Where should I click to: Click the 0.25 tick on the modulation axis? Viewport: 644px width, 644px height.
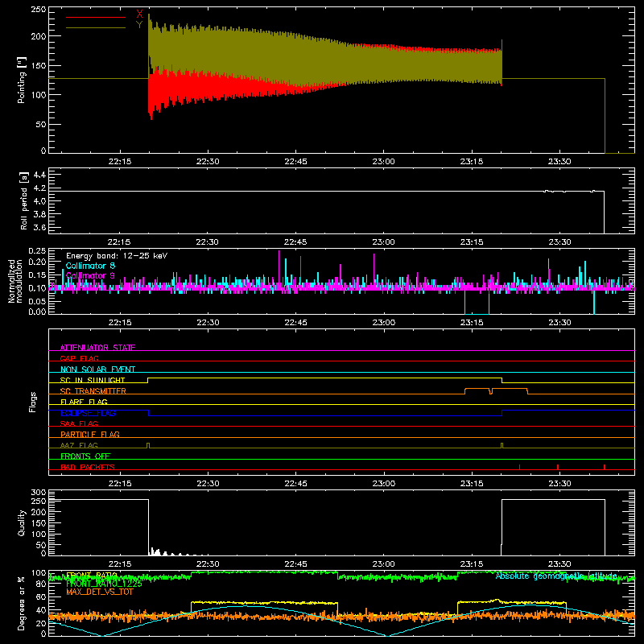[x=37, y=251]
